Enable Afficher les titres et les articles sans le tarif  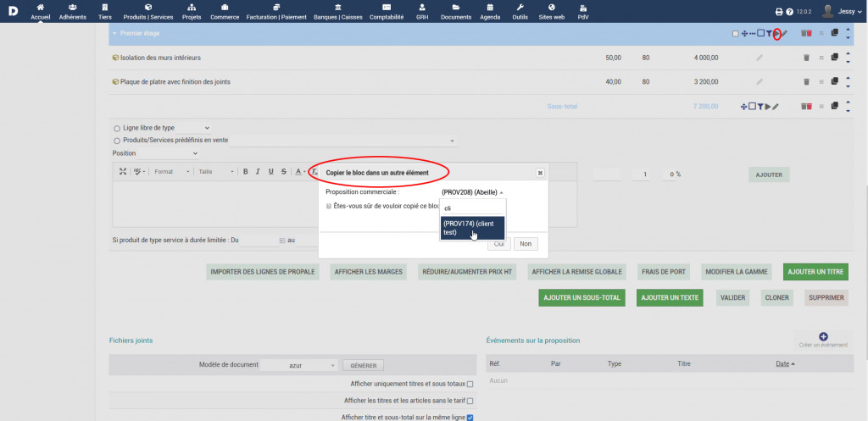click(x=470, y=401)
